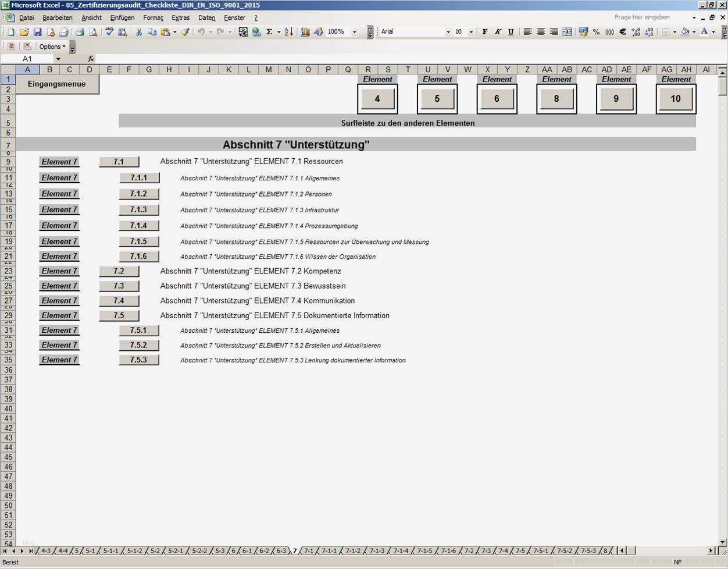Open a file using the Open icon
Image resolution: width=728 pixels, height=569 pixels.
(24, 32)
